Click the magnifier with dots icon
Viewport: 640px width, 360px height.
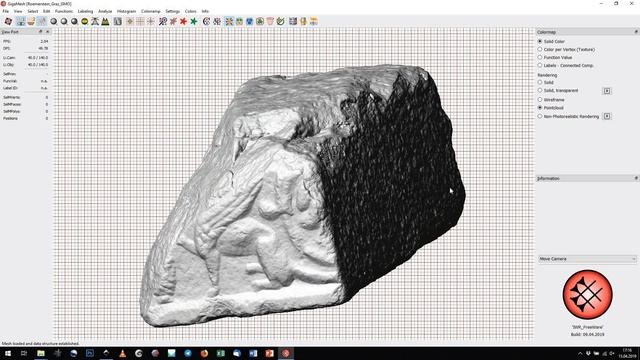click(163, 21)
